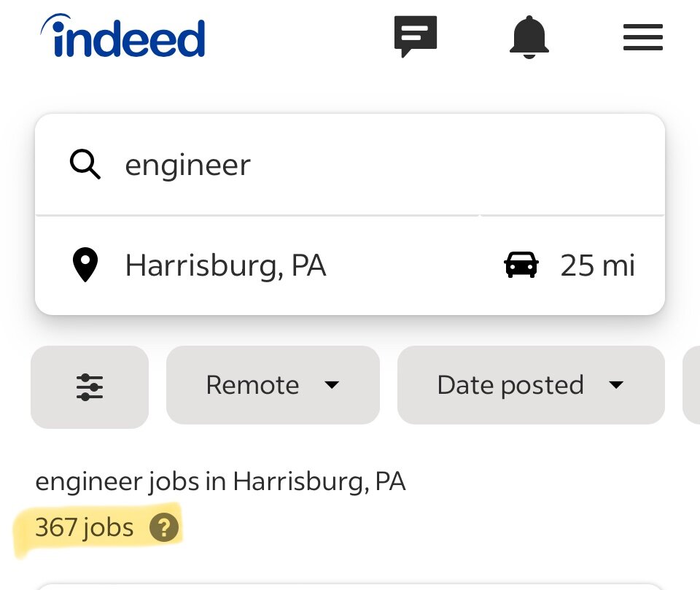Change the 25 mi distance radius

[x=597, y=265]
